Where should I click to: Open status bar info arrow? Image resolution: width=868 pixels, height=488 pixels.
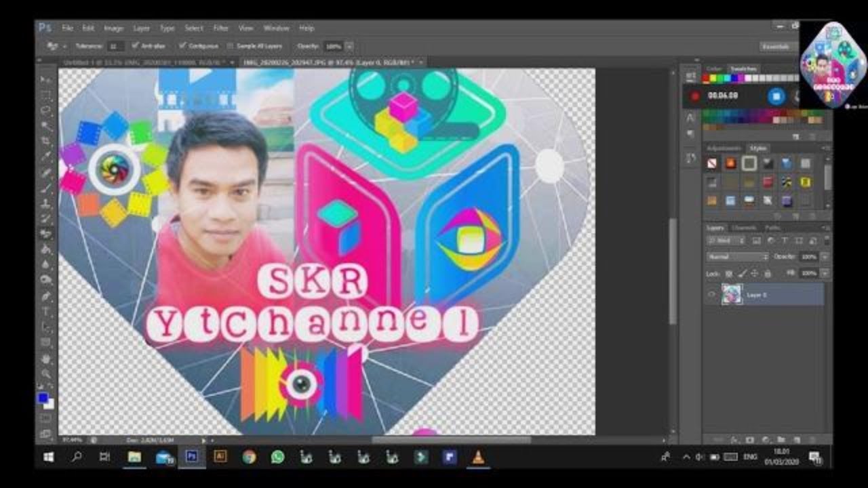(x=204, y=441)
